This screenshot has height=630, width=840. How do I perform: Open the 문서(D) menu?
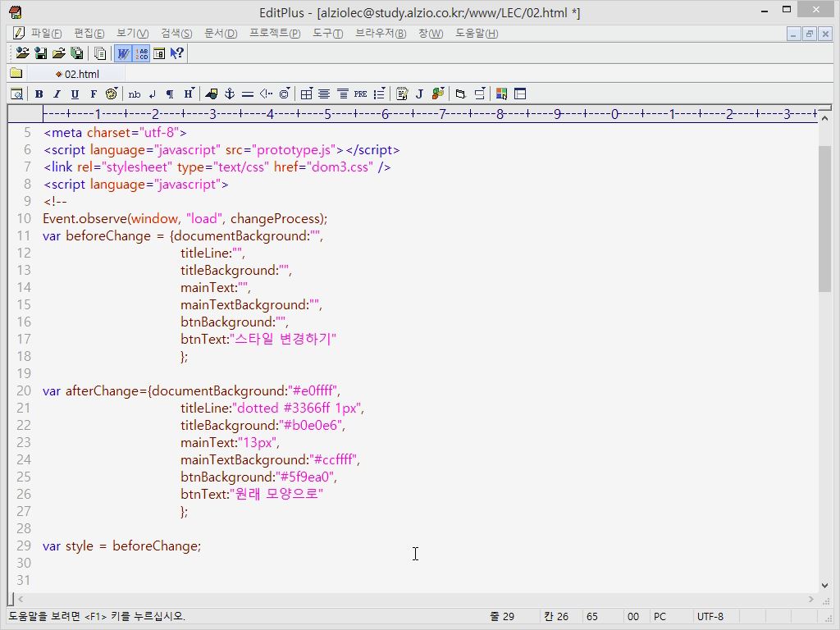[x=221, y=33]
